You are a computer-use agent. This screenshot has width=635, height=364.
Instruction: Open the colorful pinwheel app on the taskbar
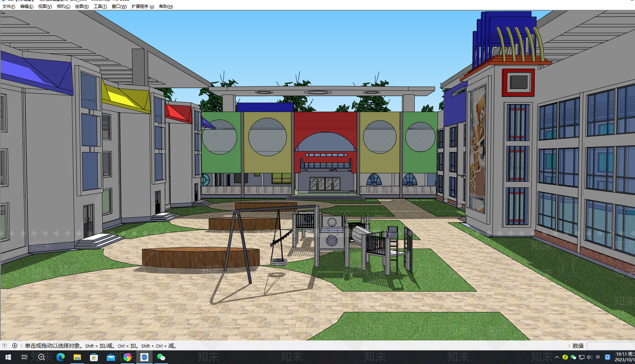[127, 357]
